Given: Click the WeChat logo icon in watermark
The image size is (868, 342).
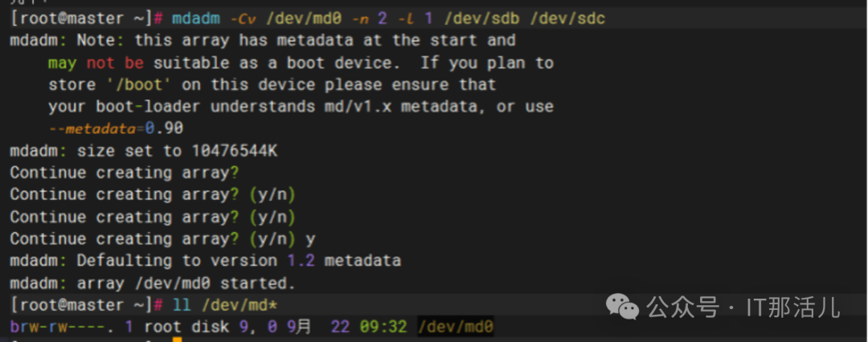Looking at the screenshot, I should [x=623, y=306].
